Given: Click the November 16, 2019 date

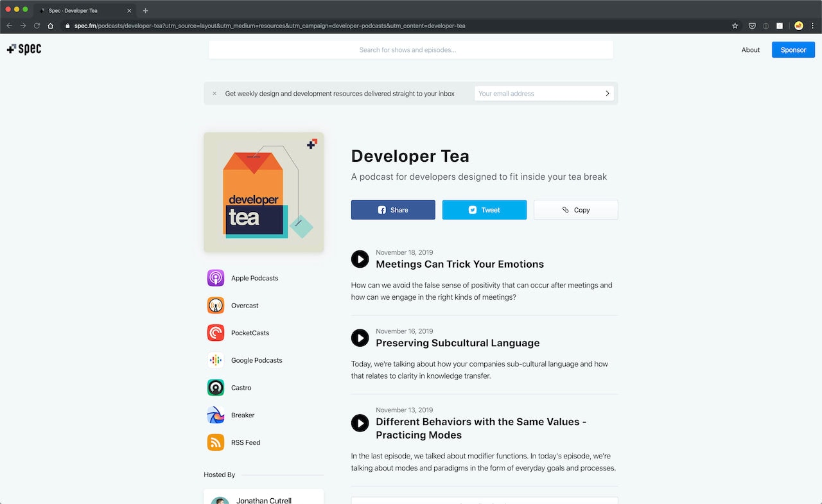Looking at the screenshot, I should (405, 331).
